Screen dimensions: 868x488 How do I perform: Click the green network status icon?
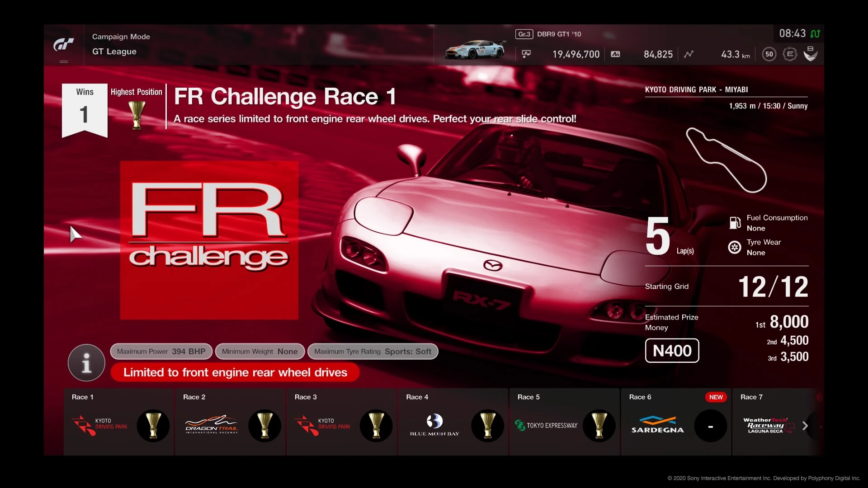(815, 33)
